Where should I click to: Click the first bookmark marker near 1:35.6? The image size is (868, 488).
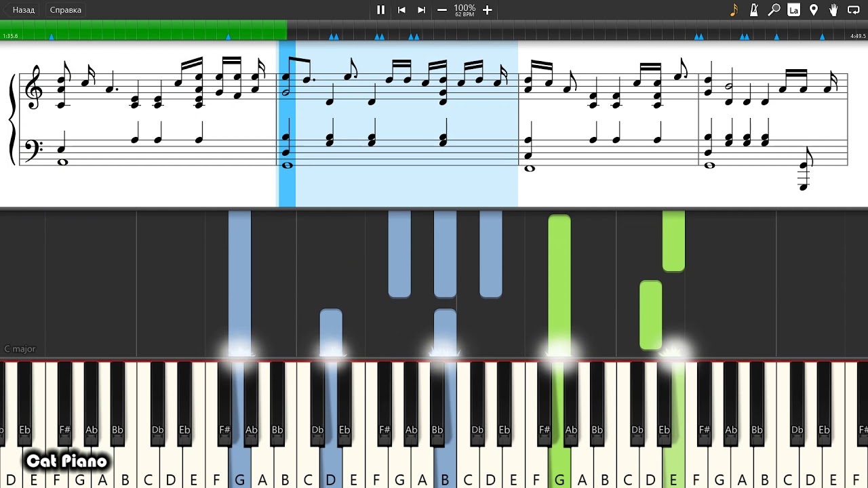(x=52, y=37)
